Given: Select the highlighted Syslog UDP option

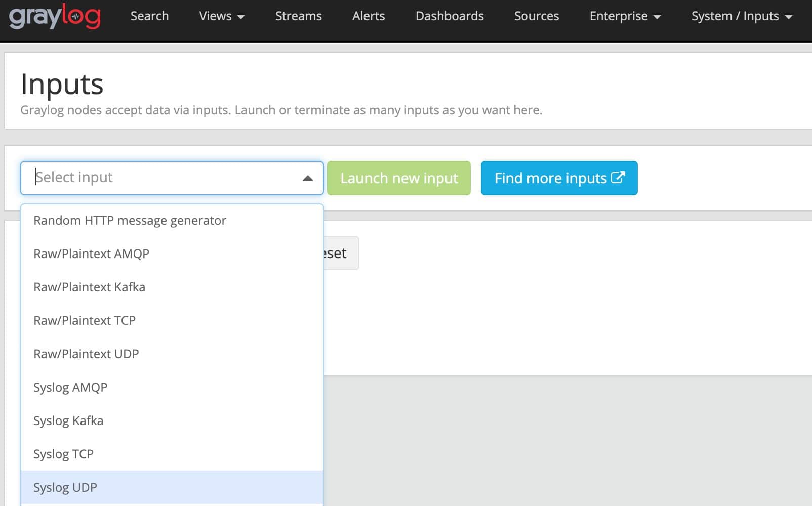Looking at the screenshot, I should pos(65,488).
